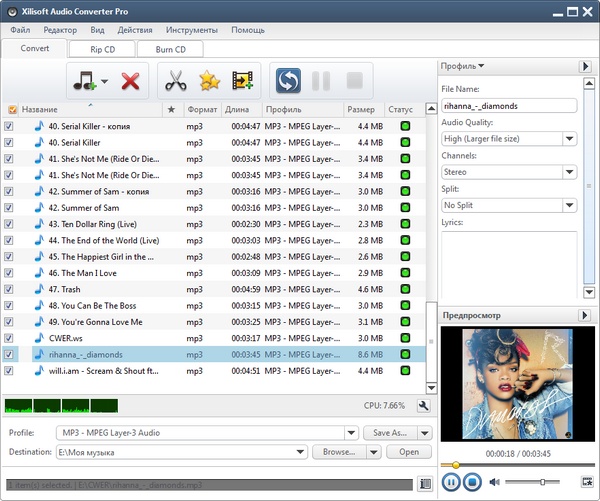Image resolution: width=600 pixels, height=501 pixels.
Task: Open settings via the wrench icon
Action: click(423, 406)
